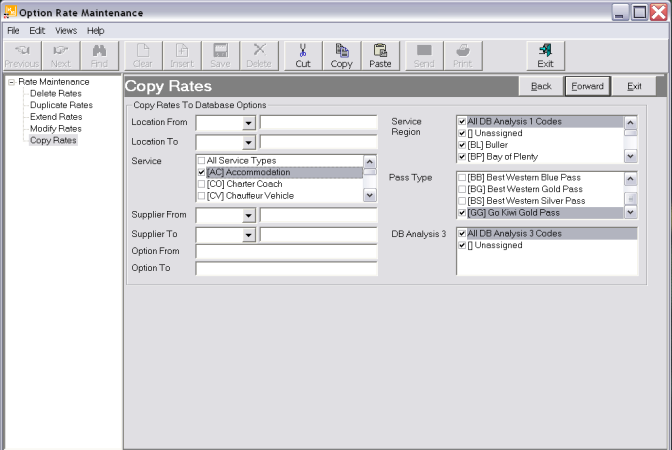Open the File menu
The image size is (672, 450).
(x=13, y=31)
